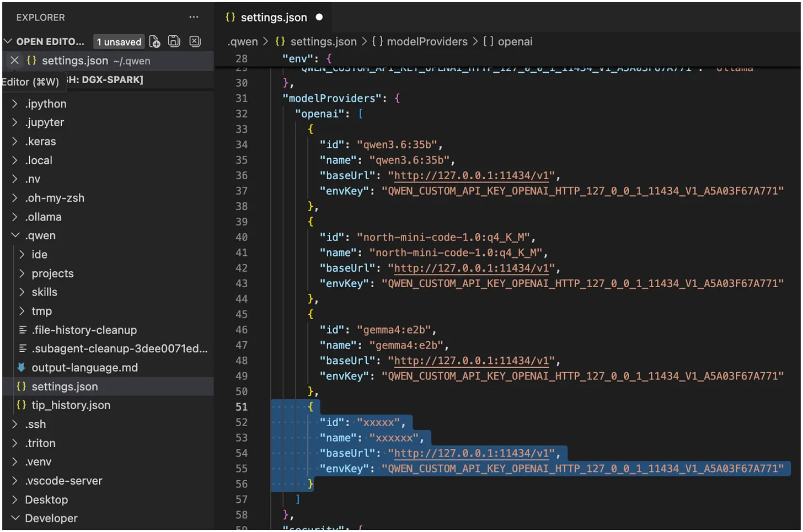Viewport: 803px width, 532px height.
Task: Select the settings.json editor tab
Action: [274, 17]
